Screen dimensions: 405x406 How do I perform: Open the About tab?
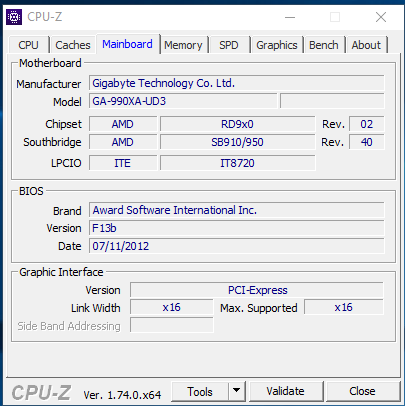366,45
